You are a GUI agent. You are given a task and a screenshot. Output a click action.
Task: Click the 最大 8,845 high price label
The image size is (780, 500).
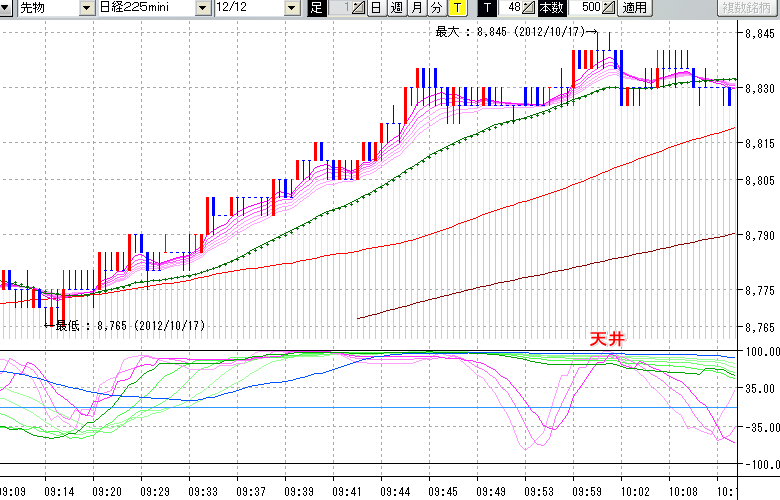point(510,32)
